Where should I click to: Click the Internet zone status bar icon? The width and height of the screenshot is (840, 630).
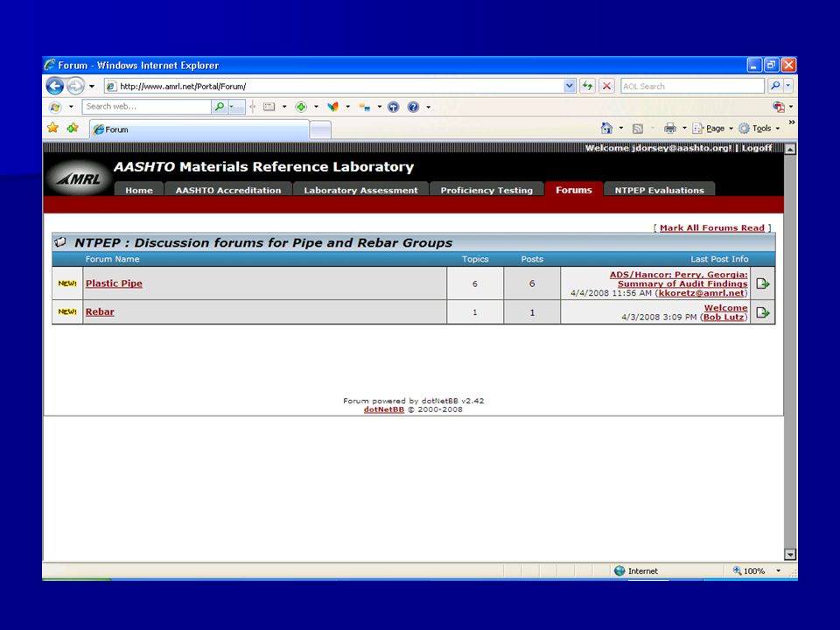pyautogui.click(x=619, y=571)
